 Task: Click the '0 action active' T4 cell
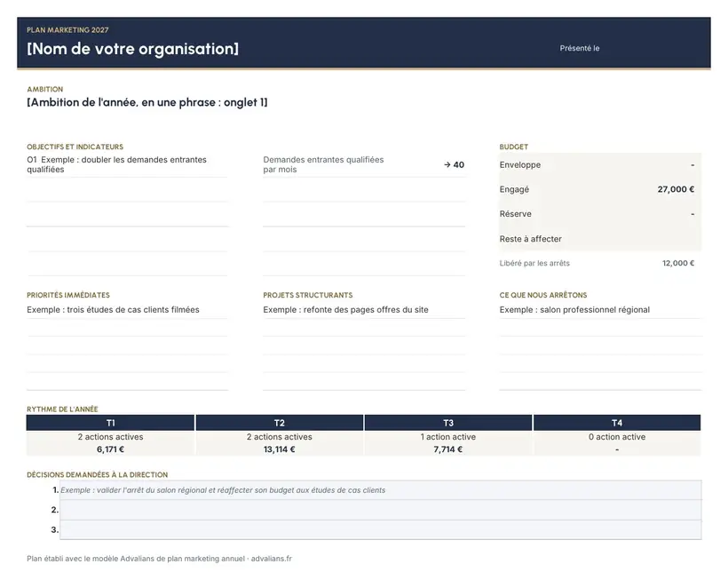tap(617, 437)
